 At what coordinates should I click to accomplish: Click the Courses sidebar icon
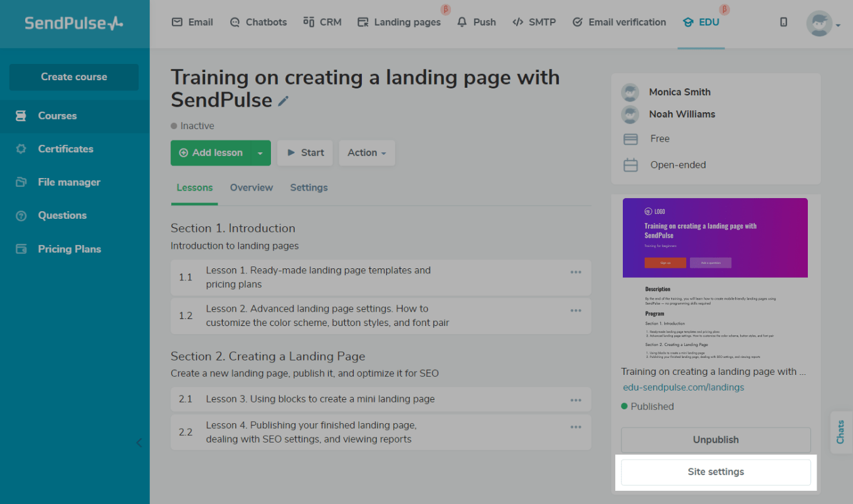(x=21, y=116)
